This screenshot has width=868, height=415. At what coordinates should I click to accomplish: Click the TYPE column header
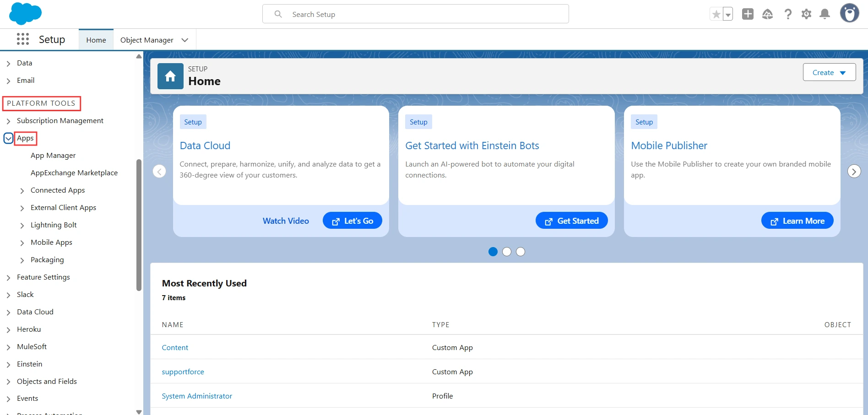[440, 324]
